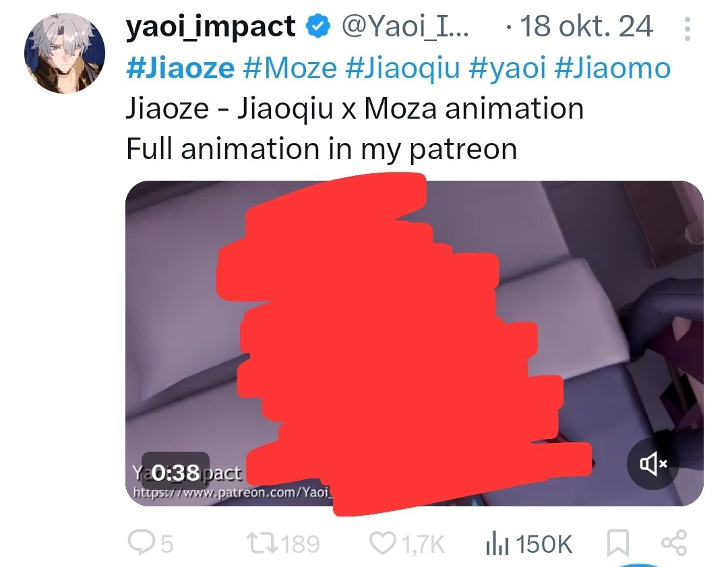Open the #yaoi hashtag
This screenshot has height=567, width=728.
coord(508,68)
